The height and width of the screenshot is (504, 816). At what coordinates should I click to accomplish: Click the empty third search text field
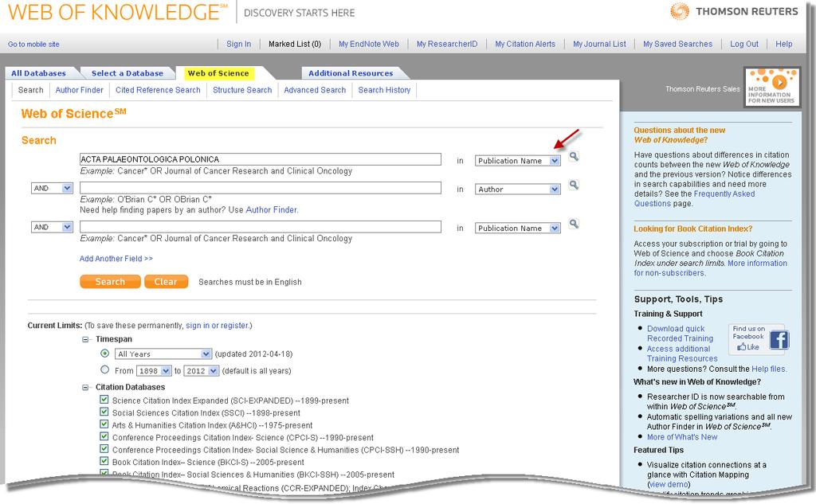point(261,227)
